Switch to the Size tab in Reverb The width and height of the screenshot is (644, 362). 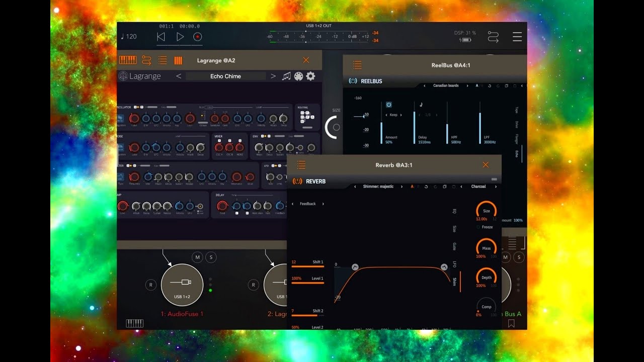tap(454, 229)
